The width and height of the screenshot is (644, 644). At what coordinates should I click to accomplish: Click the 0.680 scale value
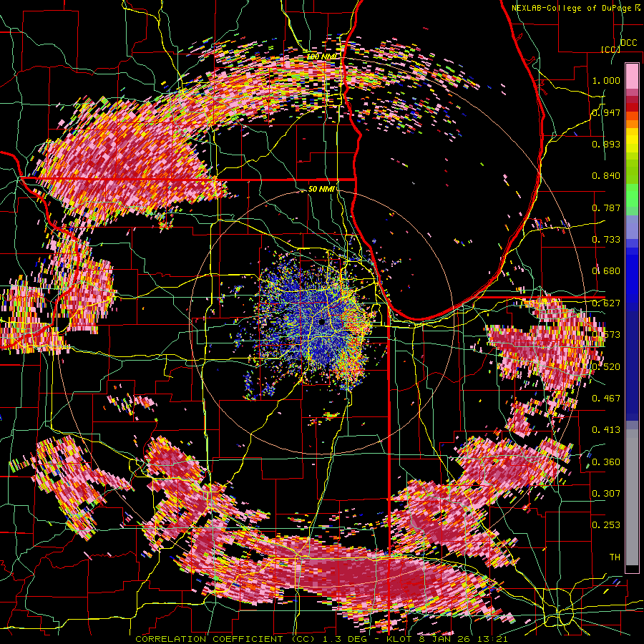606,271
